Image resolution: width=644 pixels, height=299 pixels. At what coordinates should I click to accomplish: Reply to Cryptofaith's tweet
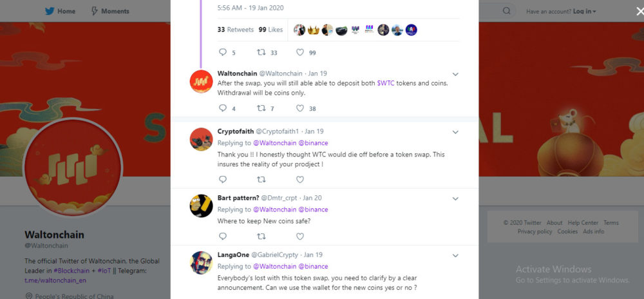223,180
